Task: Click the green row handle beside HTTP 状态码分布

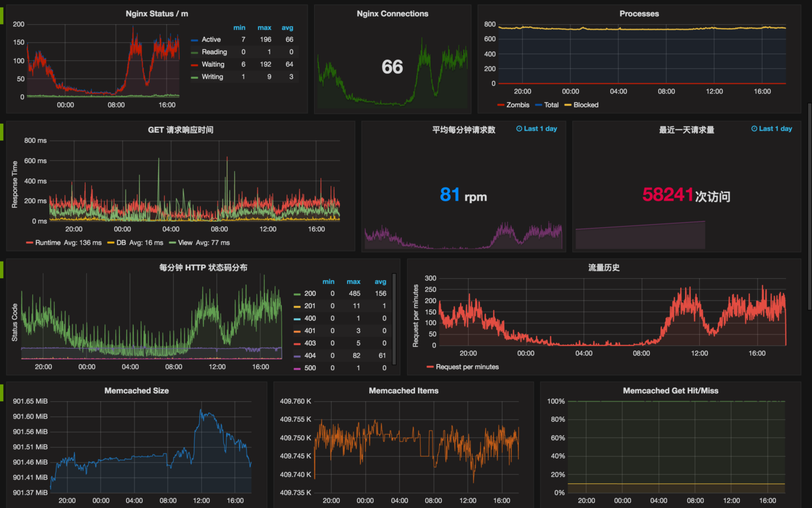Action: click(1, 269)
